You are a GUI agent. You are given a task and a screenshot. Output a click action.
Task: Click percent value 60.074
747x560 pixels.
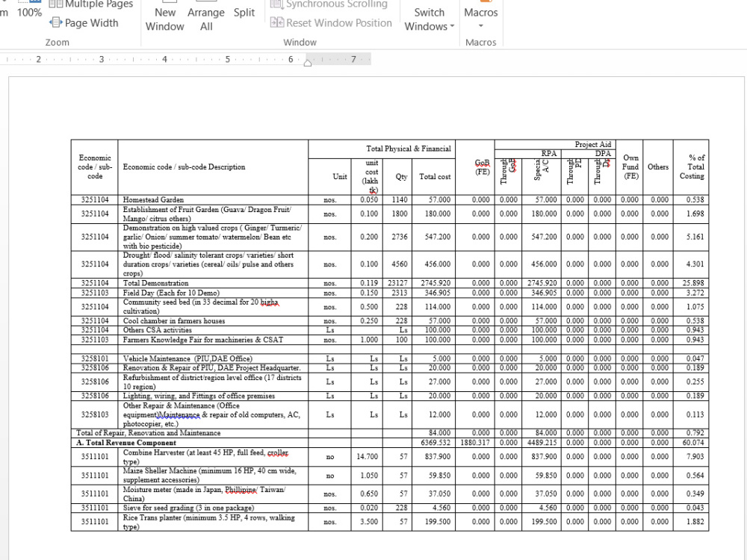point(693,442)
